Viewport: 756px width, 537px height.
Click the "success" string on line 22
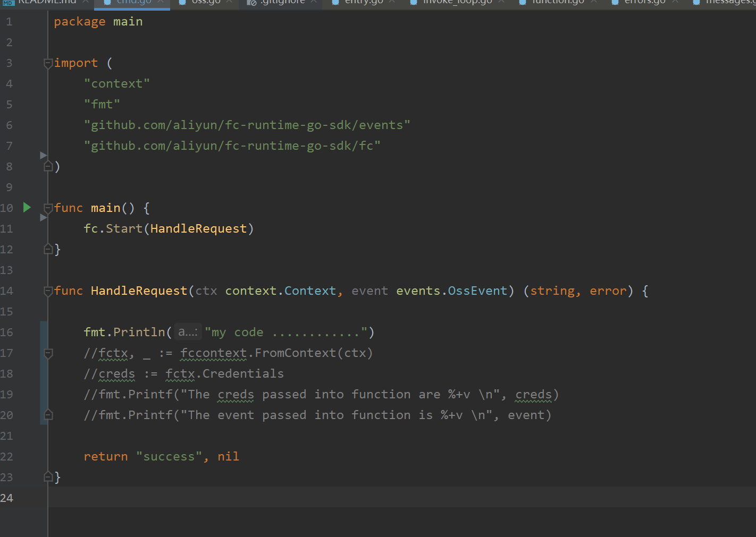click(169, 457)
